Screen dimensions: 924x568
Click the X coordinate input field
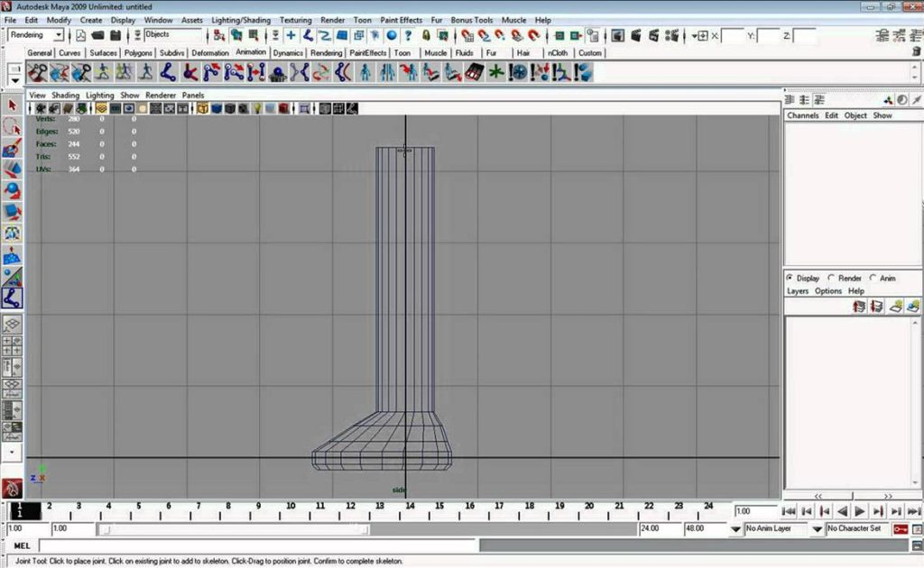tap(733, 36)
